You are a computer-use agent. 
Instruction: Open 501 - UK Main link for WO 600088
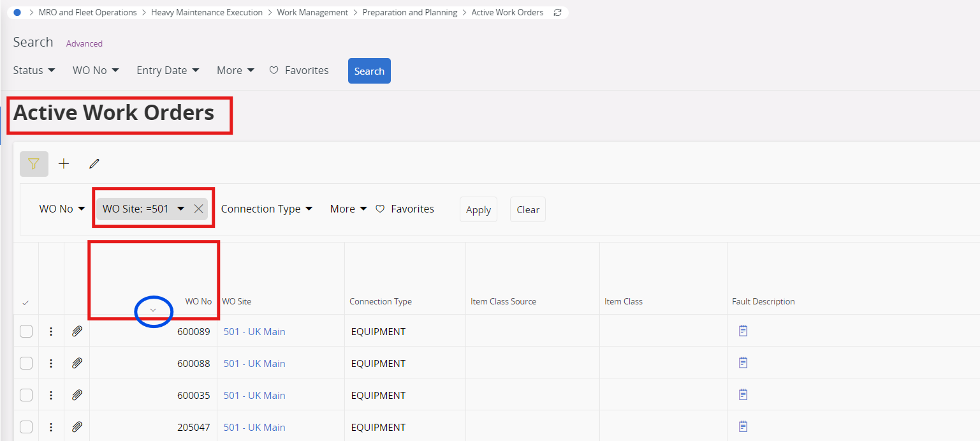(x=254, y=363)
